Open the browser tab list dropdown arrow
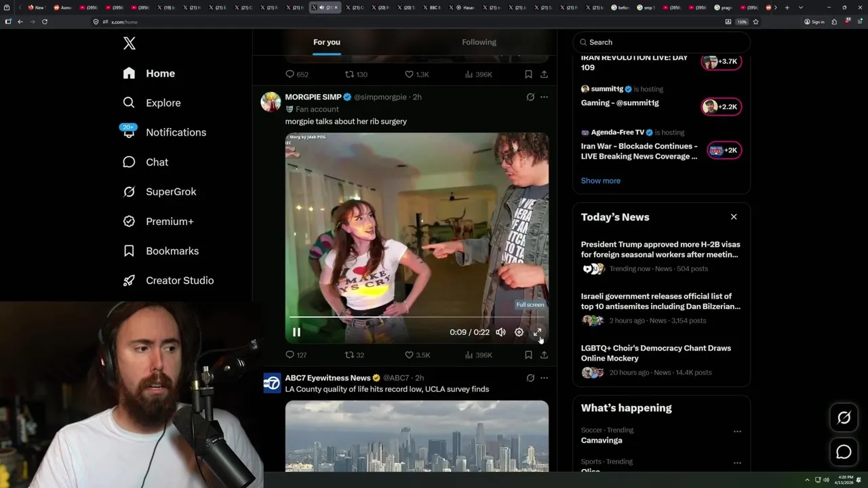The height and width of the screenshot is (488, 868). tap(801, 7)
